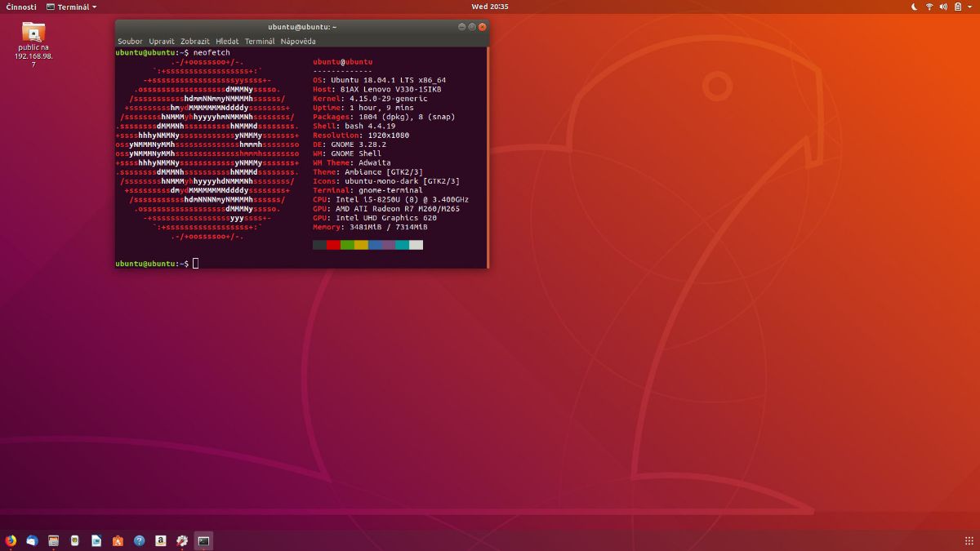Open Thunderbird mail from the dock
The width and height of the screenshot is (980, 551).
click(x=32, y=540)
